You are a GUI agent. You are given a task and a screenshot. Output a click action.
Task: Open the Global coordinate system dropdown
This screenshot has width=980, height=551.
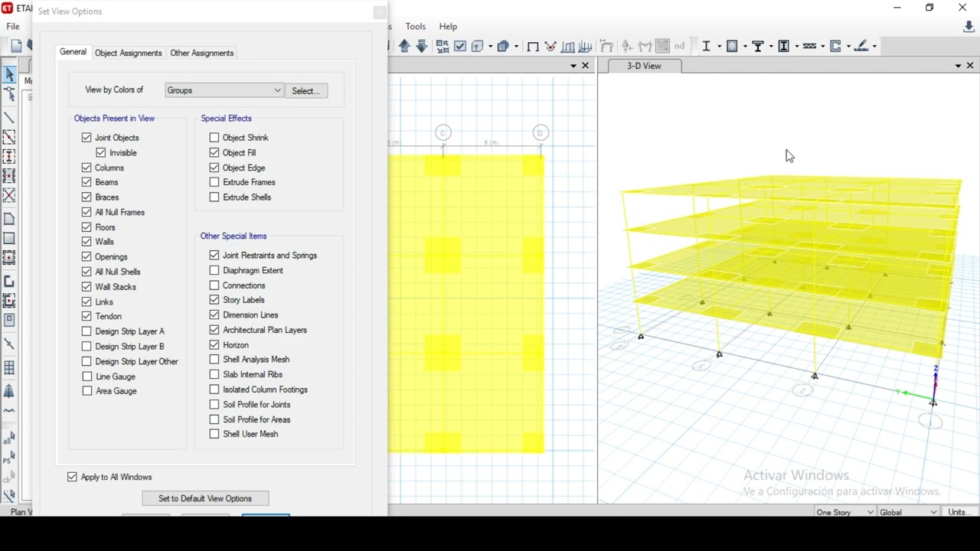click(x=908, y=512)
